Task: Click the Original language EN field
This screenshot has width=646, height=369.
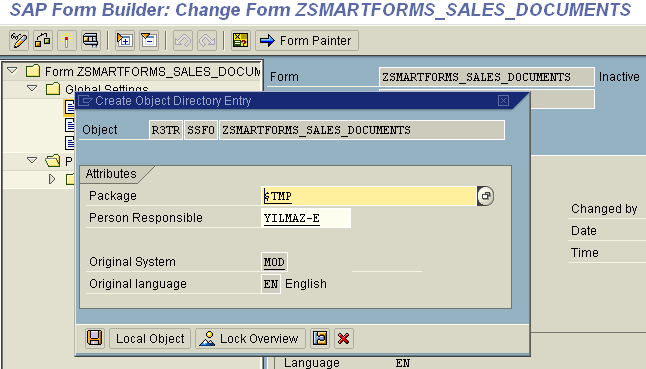Action: tap(271, 284)
